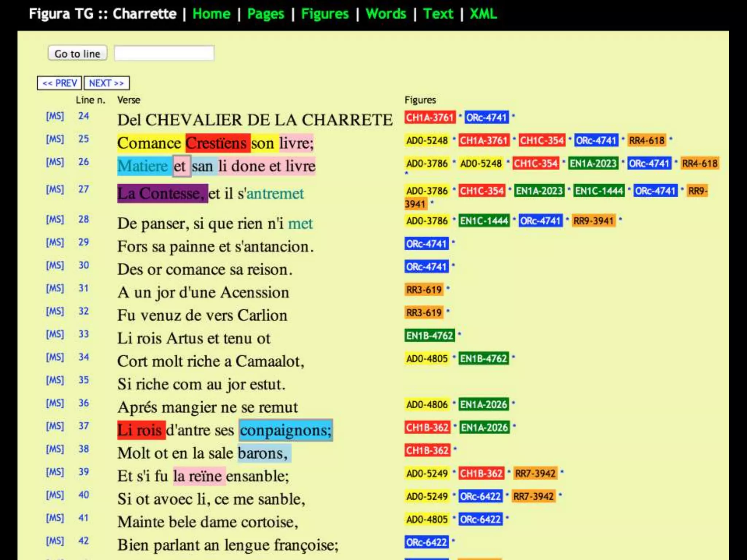The width and height of the screenshot is (747, 560).
Task: Focus the line number input field
Action: tap(164, 53)
